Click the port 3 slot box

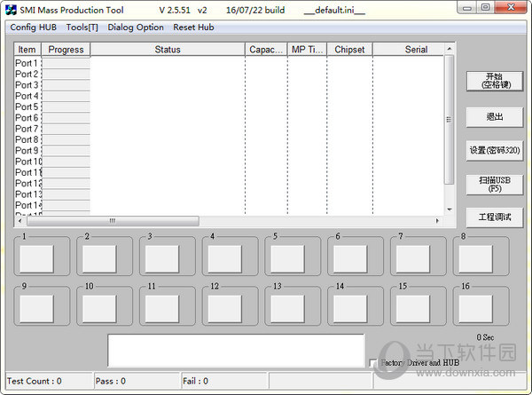[x=162, y=259]
